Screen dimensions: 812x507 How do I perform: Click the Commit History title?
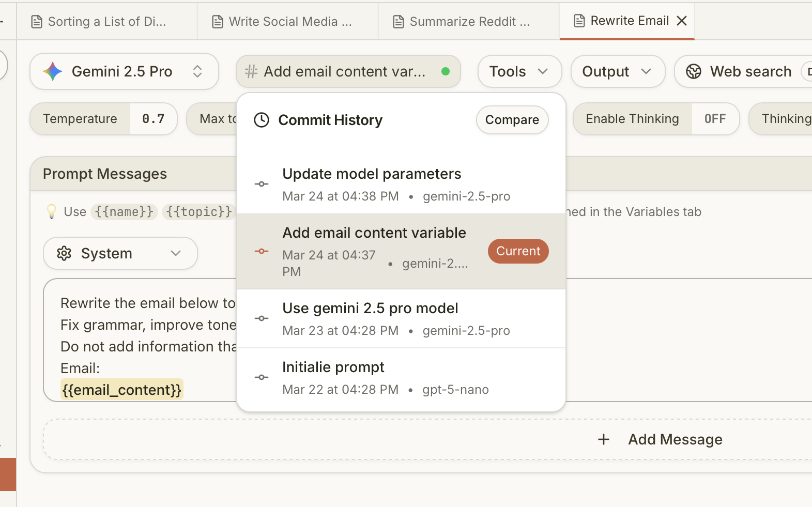(330, 120)
